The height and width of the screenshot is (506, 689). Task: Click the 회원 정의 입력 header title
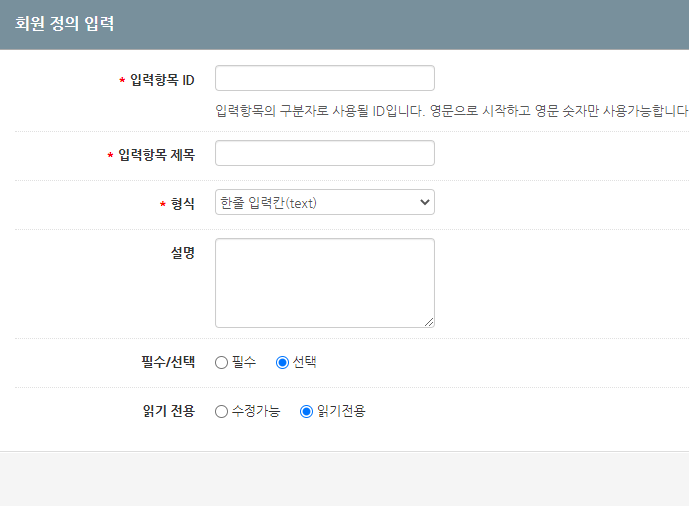click(x=65, y=23)
